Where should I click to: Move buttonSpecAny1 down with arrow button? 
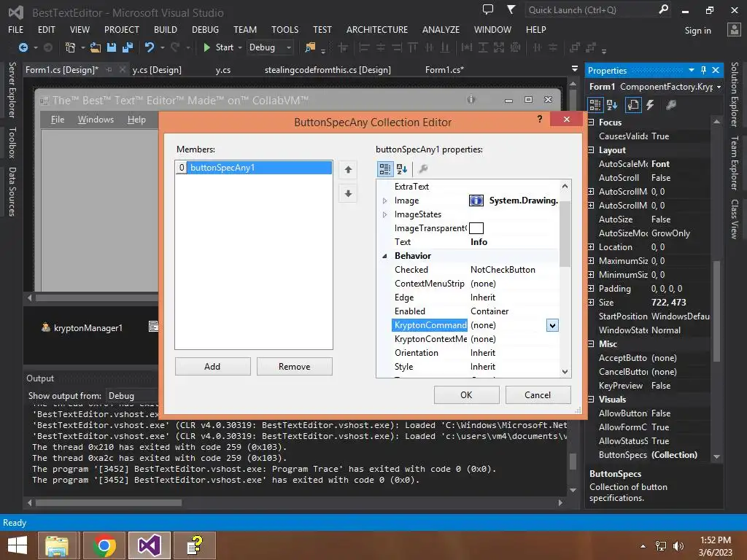click(348, 194)
